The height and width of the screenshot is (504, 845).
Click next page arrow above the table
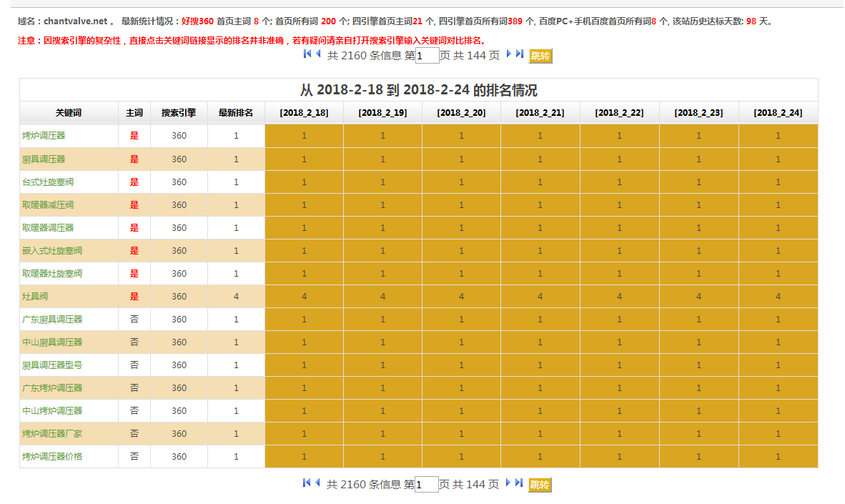[509, 54]
